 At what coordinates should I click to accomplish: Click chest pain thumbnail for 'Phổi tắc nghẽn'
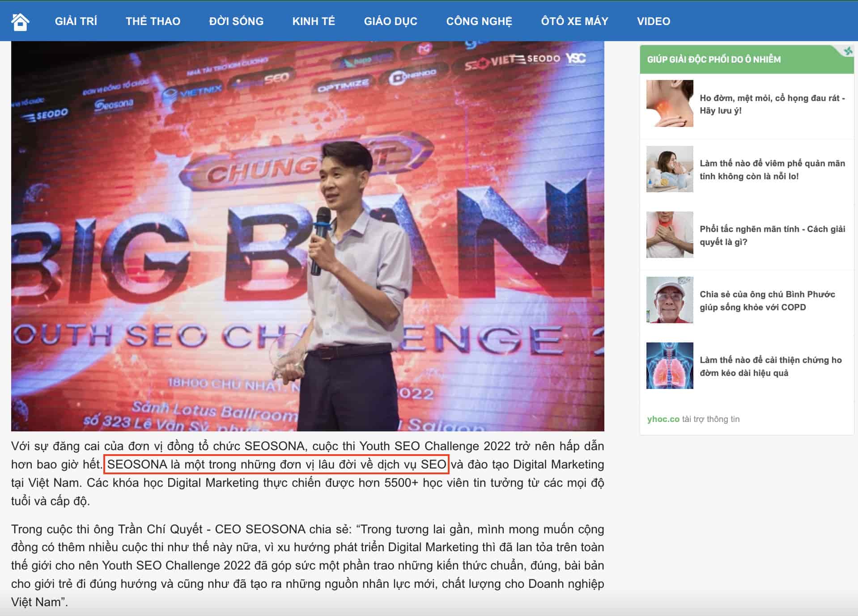pyautogui.click(x=670, y=235)
